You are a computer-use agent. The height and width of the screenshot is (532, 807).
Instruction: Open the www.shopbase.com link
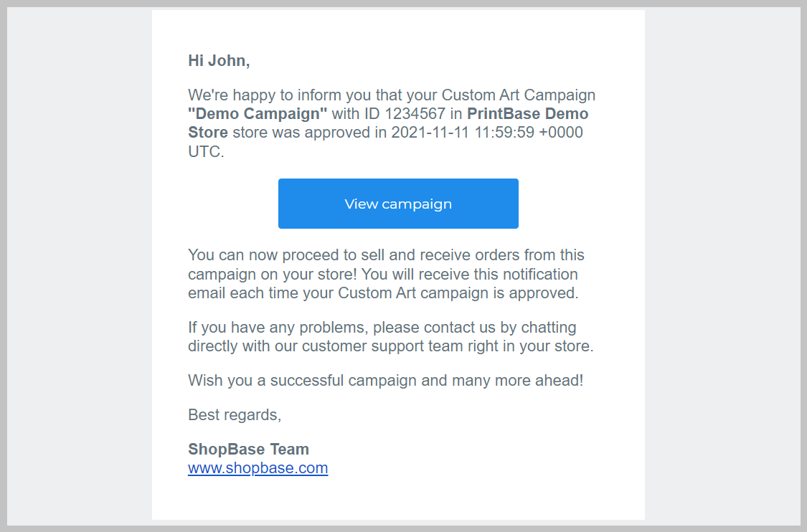258,468
